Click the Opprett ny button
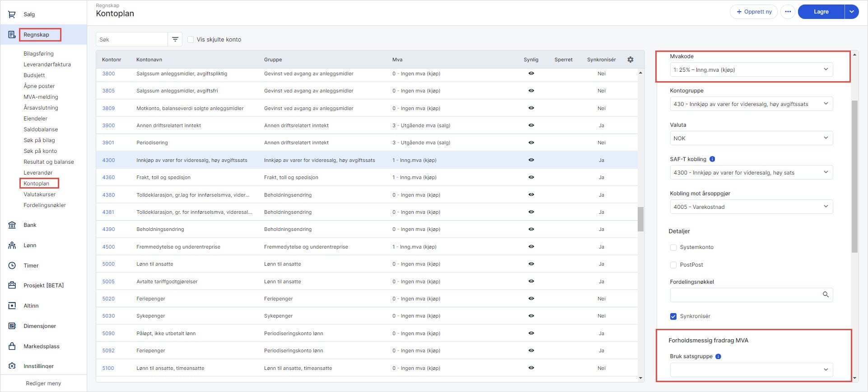The width and height of the screenshot is (868, 392). [753, 12]
